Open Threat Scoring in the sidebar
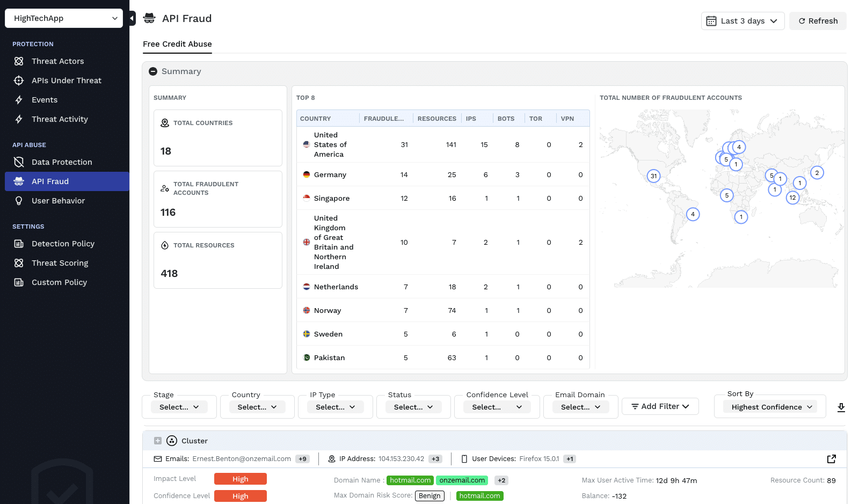 (60, 263)
